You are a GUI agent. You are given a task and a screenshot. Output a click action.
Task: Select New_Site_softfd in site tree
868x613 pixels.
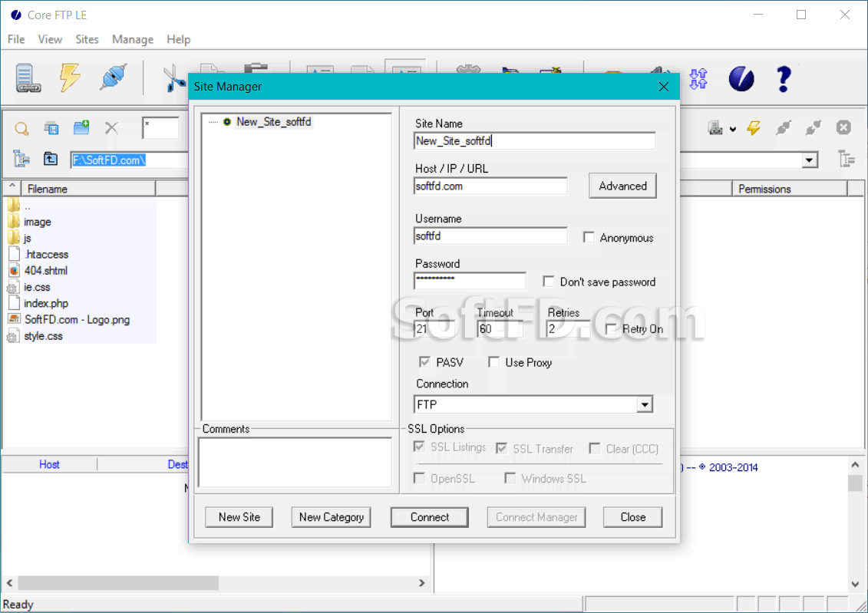click(x=273, y=122)
